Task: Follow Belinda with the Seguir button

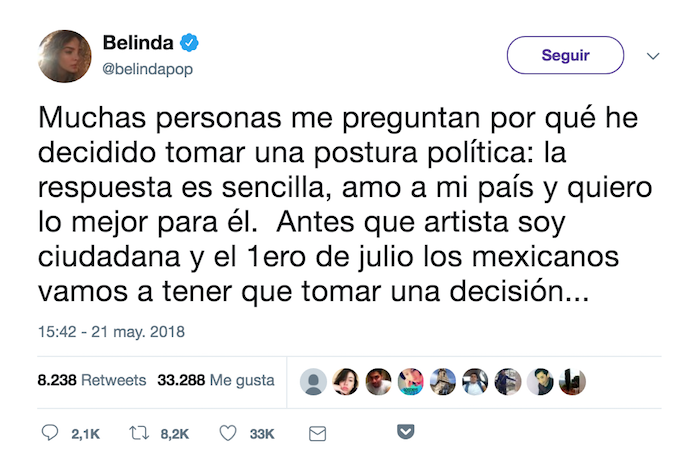Action: [x=565, y=56]
